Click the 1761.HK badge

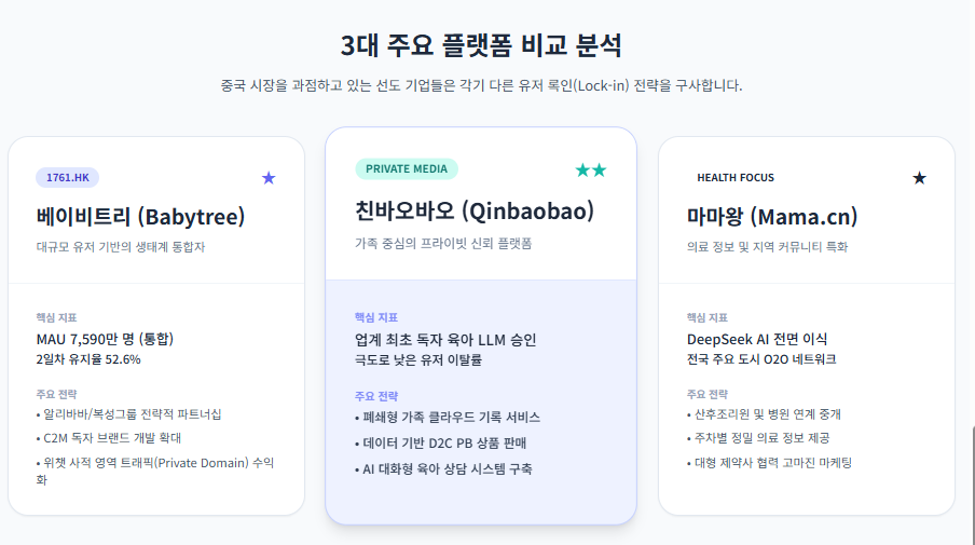point(67,177)
